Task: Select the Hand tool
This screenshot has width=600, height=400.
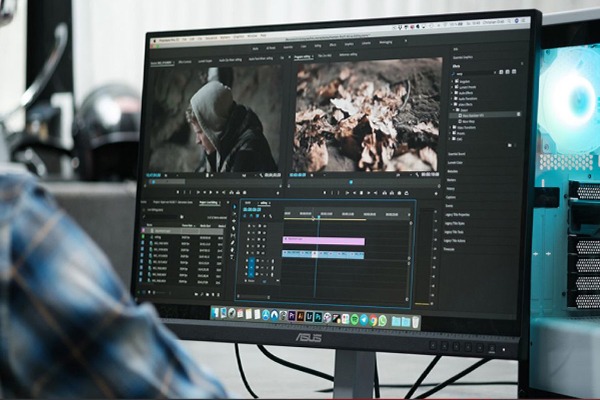Action: tap(233, 250)
